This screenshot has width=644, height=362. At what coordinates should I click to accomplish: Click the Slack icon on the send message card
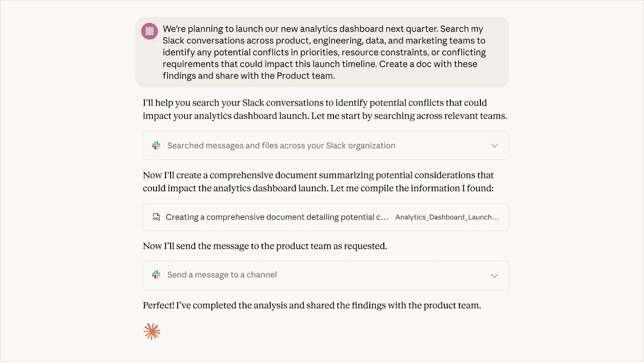point(156,275)
